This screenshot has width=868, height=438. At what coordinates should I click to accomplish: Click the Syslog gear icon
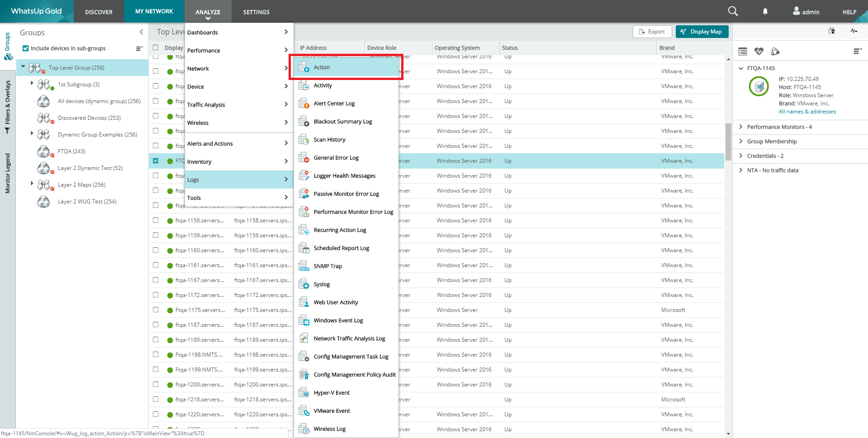tap(304, 284)
